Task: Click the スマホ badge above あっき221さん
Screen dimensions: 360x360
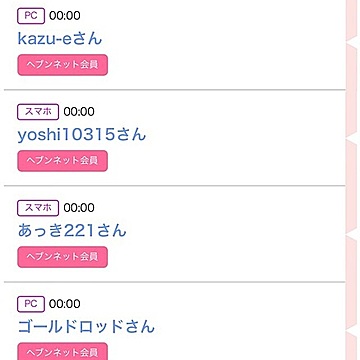Action: [38, 208]
